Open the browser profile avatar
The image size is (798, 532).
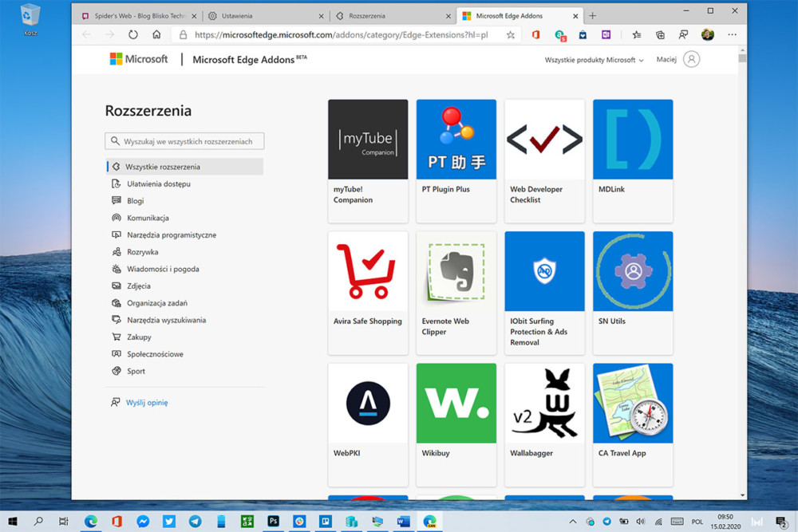(x=707, y=34)
